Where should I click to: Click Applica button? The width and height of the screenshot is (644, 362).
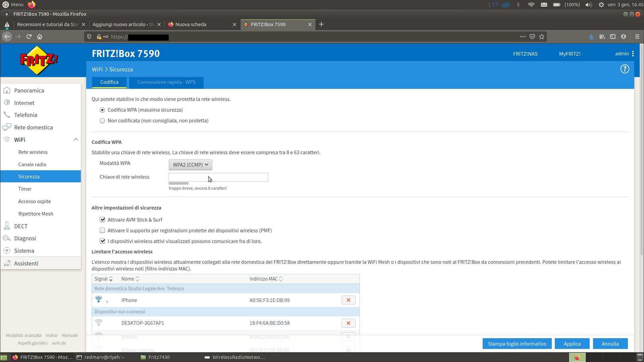572,344
